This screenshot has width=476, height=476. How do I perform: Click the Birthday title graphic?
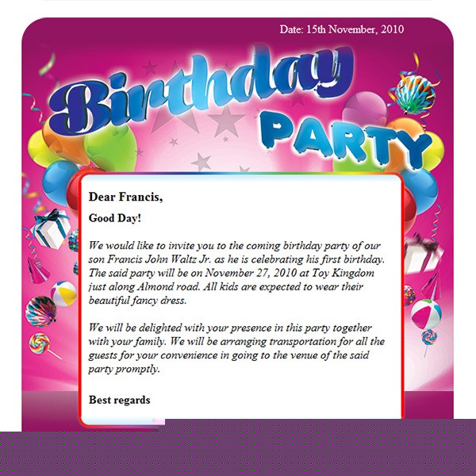pyautogui.click(x=201, y=90)
